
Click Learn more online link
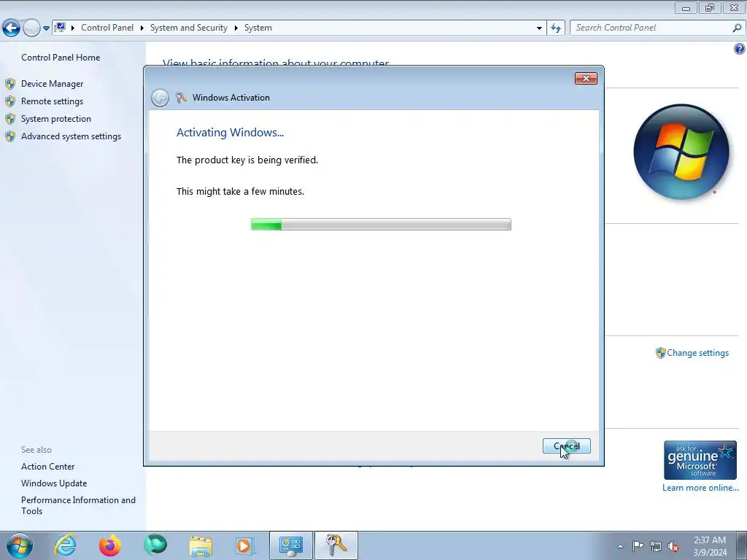tap(700, 488)
